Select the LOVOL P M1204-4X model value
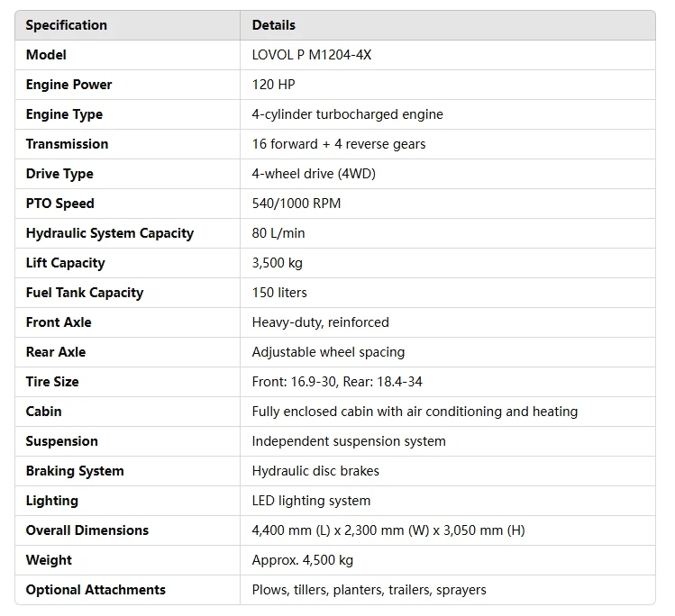Screen dimensions: 675x616 coord(311,55)
